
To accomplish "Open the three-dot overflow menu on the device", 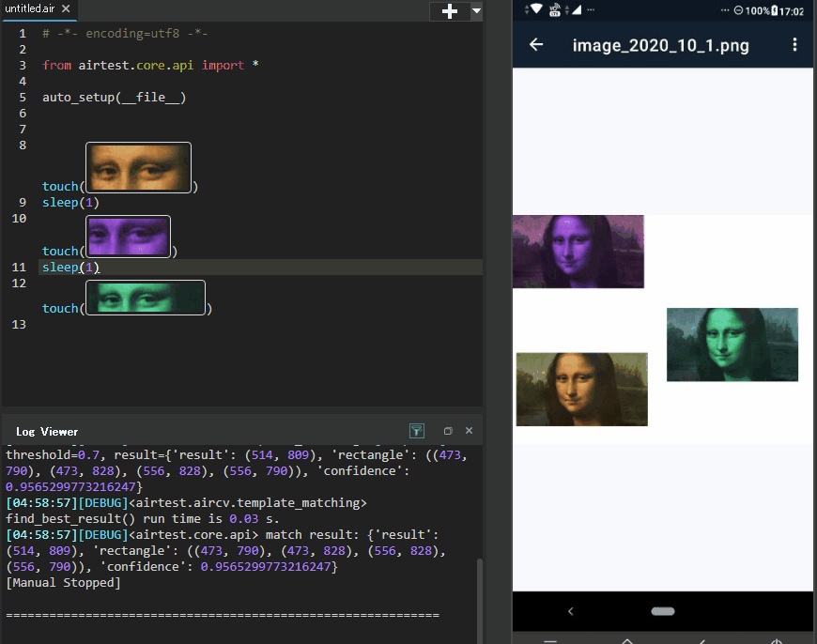I will 794,43.
